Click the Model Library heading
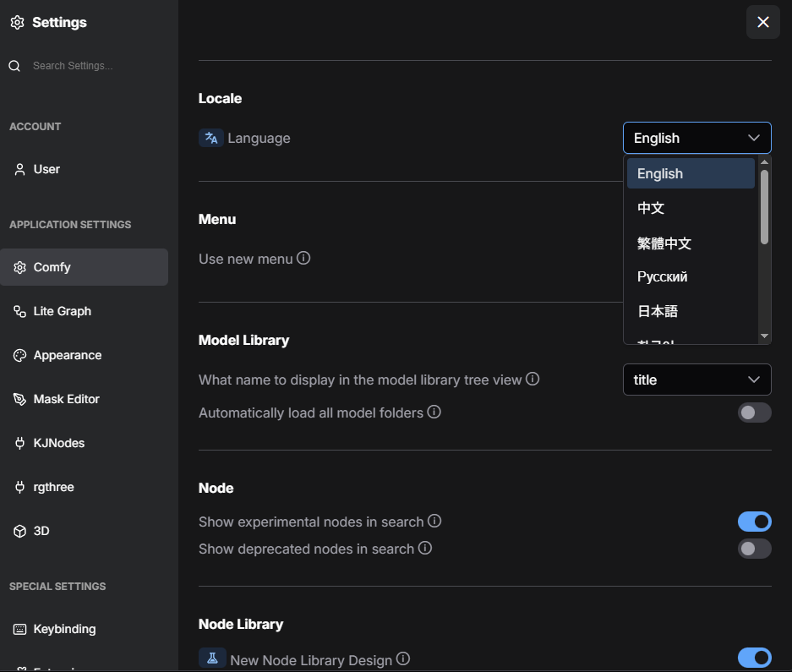The width and height of the screenshot is (792, 672). [x=243, y=340]
